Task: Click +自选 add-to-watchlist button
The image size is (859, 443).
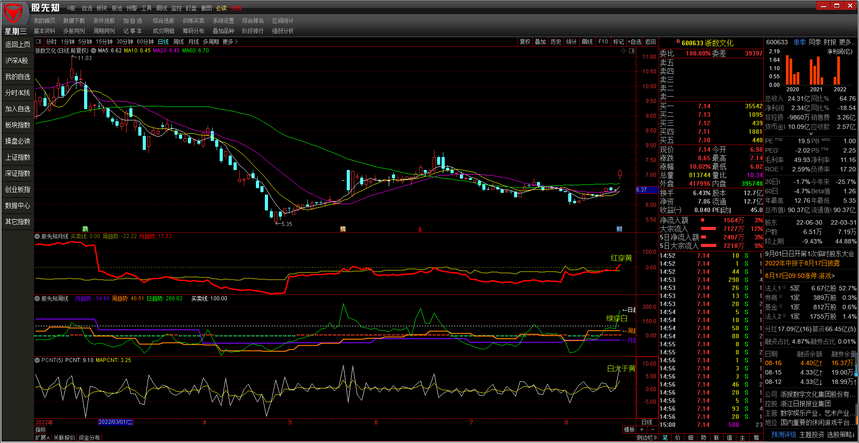Action: 634,42
